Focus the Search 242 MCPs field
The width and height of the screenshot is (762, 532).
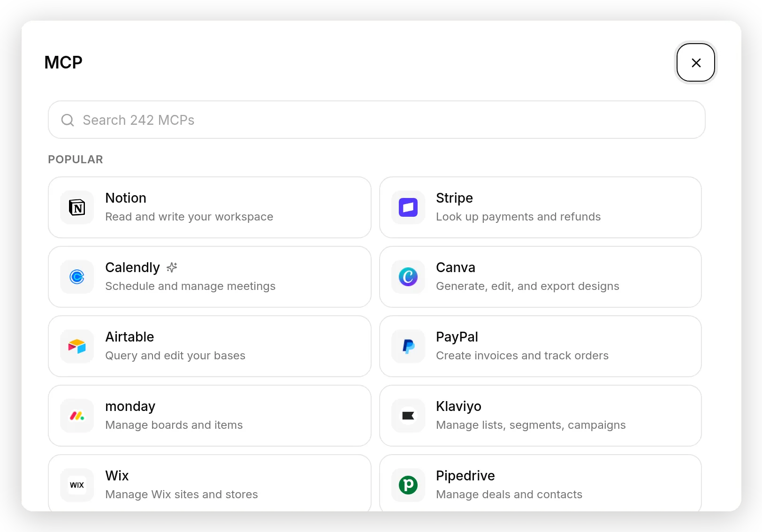377,120
